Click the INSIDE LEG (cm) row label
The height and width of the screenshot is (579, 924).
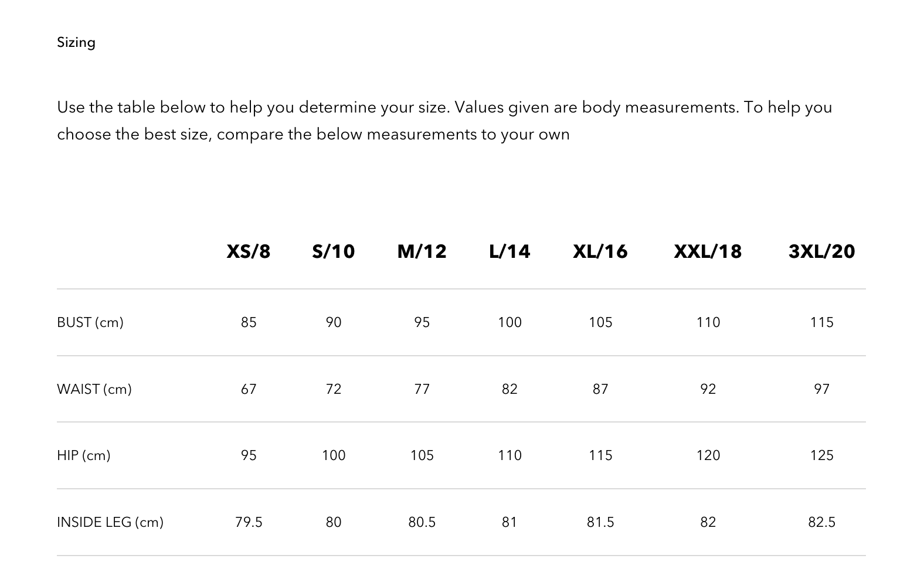point(110,522)
